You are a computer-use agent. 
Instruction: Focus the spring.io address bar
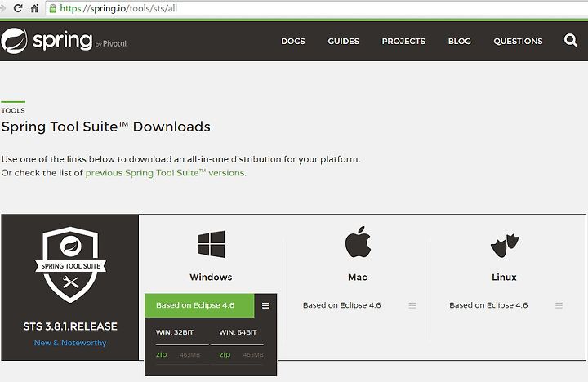coord(316,8)
